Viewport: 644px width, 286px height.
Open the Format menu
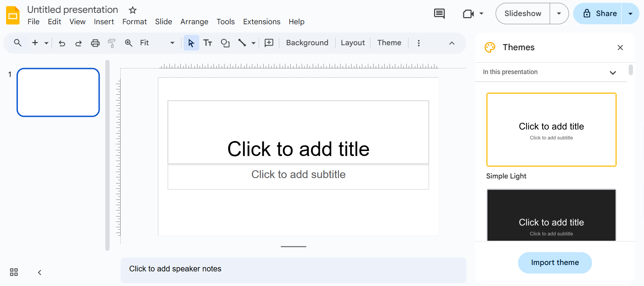(x=134, y=22)
